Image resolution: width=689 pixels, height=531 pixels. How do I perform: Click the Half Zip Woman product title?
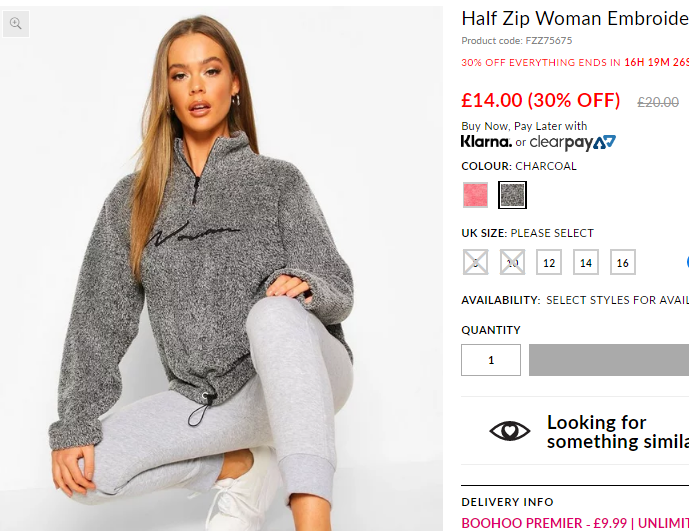(x=575, y=18)
